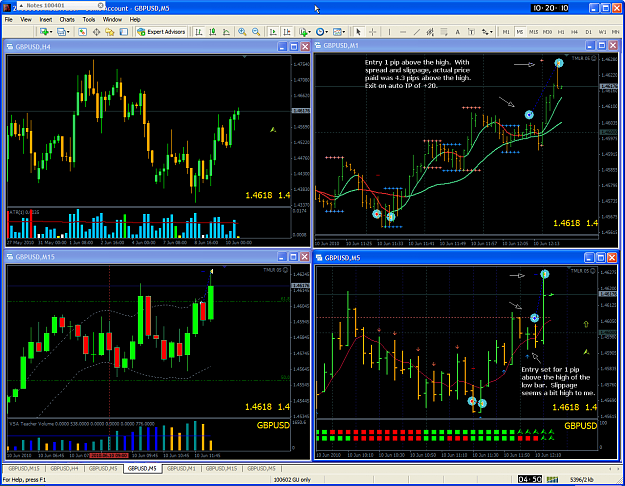The height and width of the screenshot is (486, 625).
Task: Show the Terminal panel from the toolbar
Action: pos(124,32)
